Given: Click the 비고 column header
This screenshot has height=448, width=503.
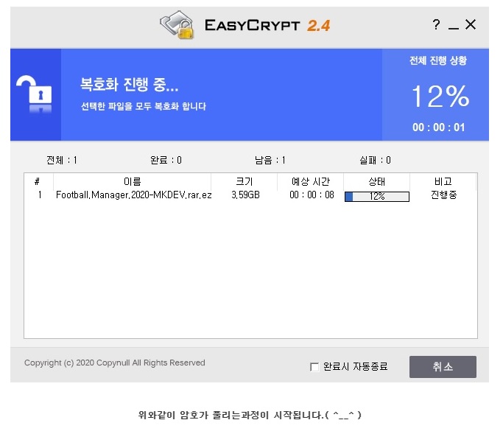Looking at the screenshot, I should click(443, 182).
